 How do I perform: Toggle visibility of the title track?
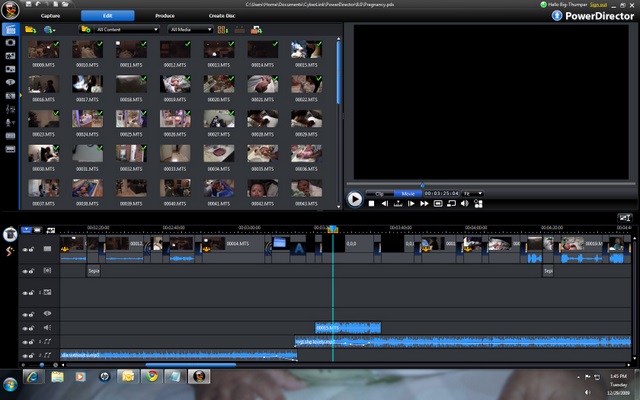pyautogui.click(x=25, y=314)
